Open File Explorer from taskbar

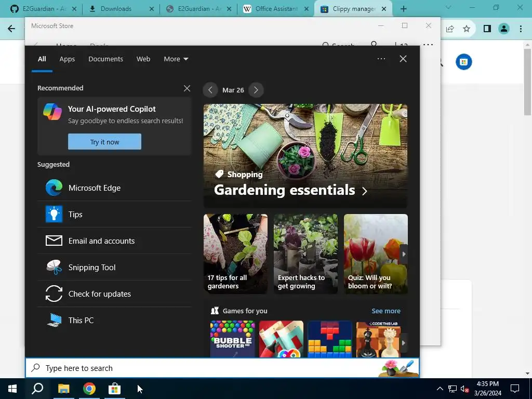(63, 389)
